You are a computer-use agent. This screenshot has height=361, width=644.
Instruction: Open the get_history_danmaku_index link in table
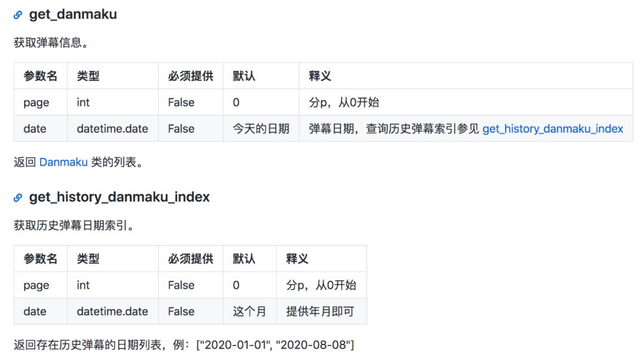coord(552,129)
